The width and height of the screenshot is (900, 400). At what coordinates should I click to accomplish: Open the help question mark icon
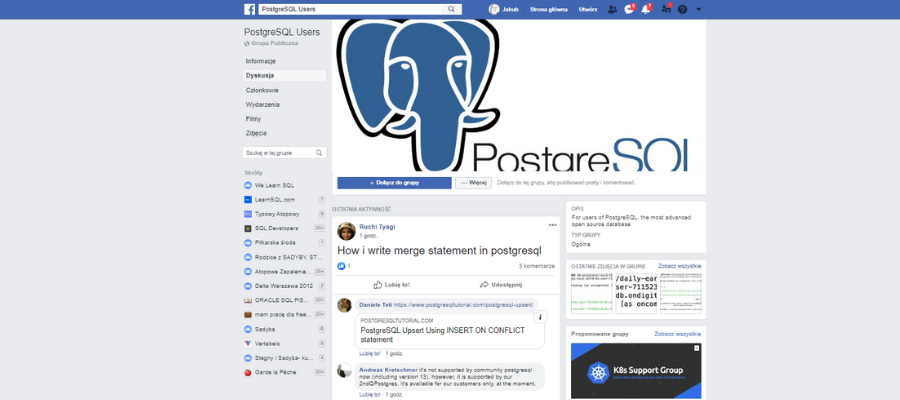click(x=682, y=9)
